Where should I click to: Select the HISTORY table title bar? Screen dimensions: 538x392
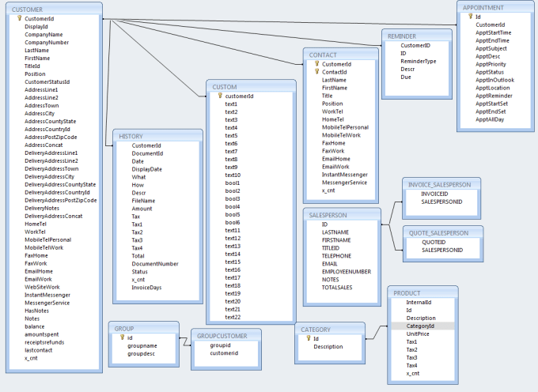click(157, 136)
